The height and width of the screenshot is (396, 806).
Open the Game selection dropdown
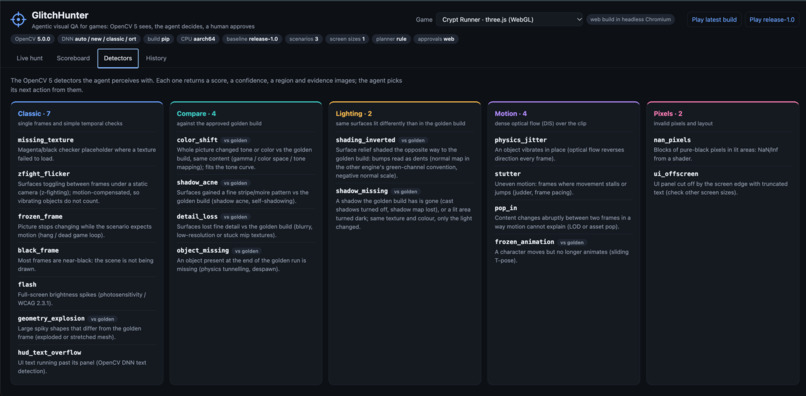point(509,20)
